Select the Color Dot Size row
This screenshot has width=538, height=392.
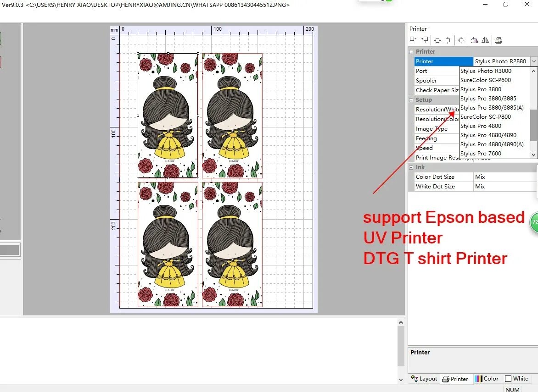click(443, 177)
